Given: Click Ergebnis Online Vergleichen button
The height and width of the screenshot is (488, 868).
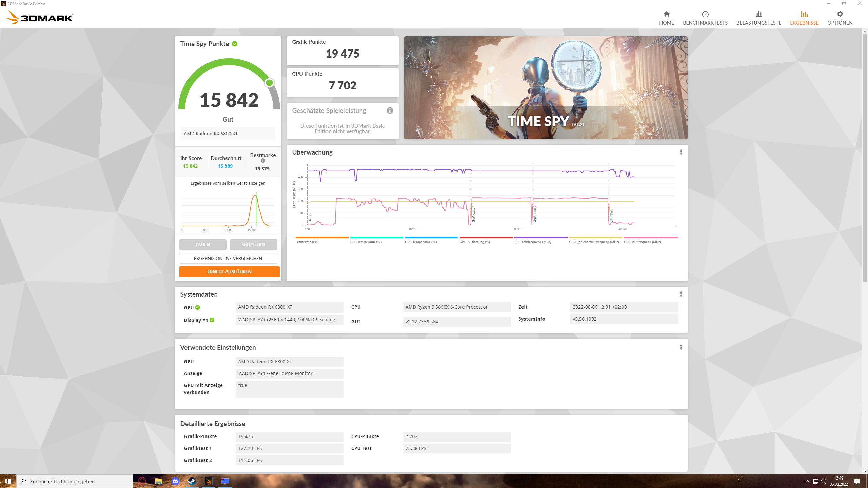Looking at the screenshot, I should click(228, 258).
